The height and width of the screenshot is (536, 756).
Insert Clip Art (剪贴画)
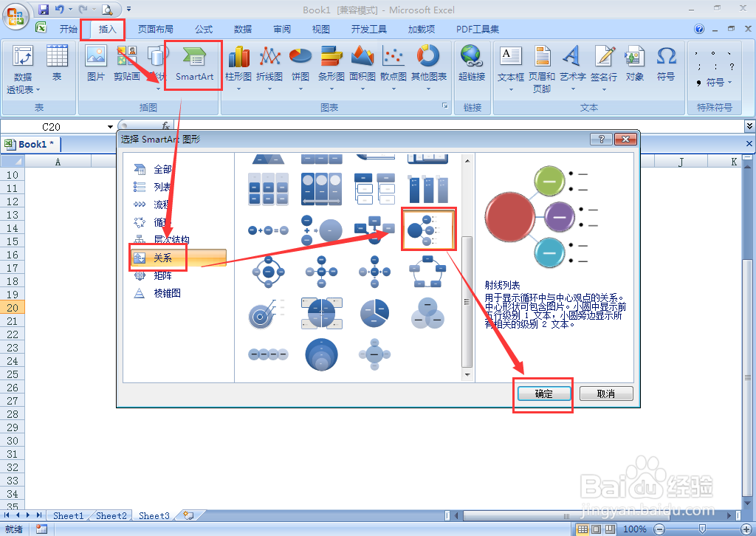click(127, 63)
